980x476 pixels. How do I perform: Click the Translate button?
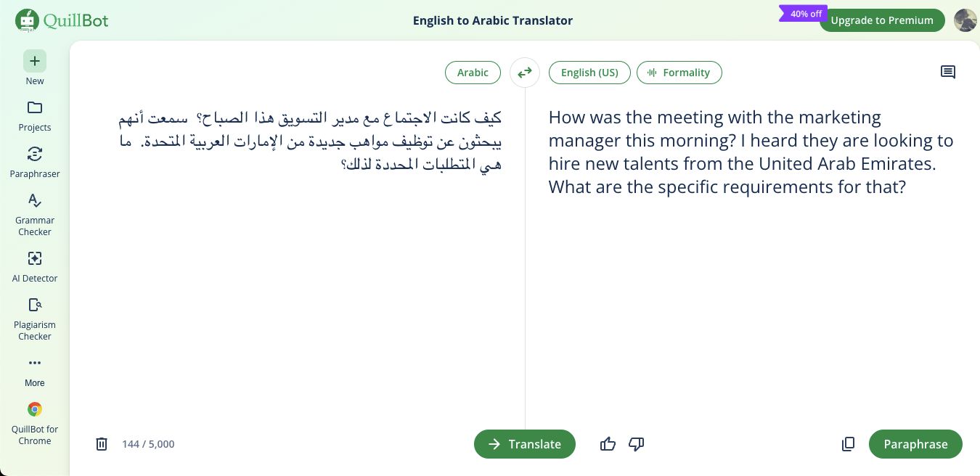point(524,443)
